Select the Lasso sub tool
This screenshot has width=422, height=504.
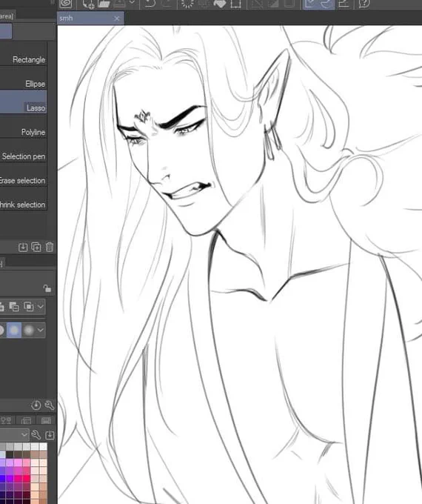(23, 102)
